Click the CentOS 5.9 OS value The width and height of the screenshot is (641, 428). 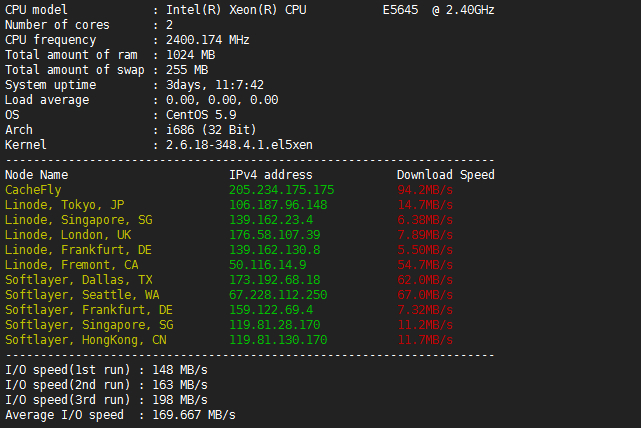click(201, 115)
